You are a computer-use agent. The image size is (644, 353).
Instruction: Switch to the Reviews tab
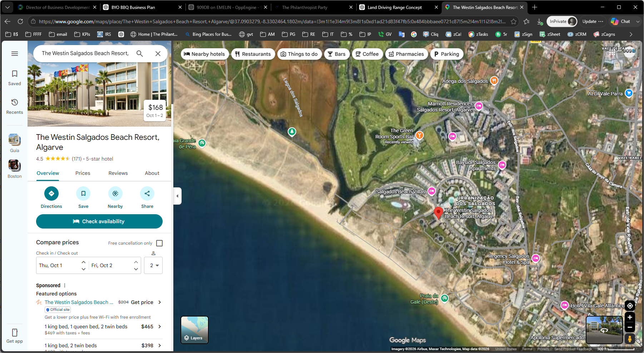pos(118,173)
